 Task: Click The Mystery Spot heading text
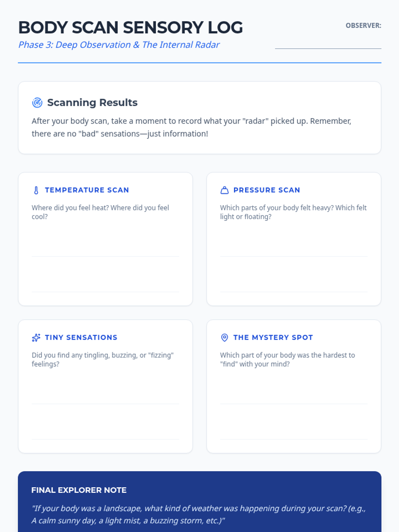273,337
